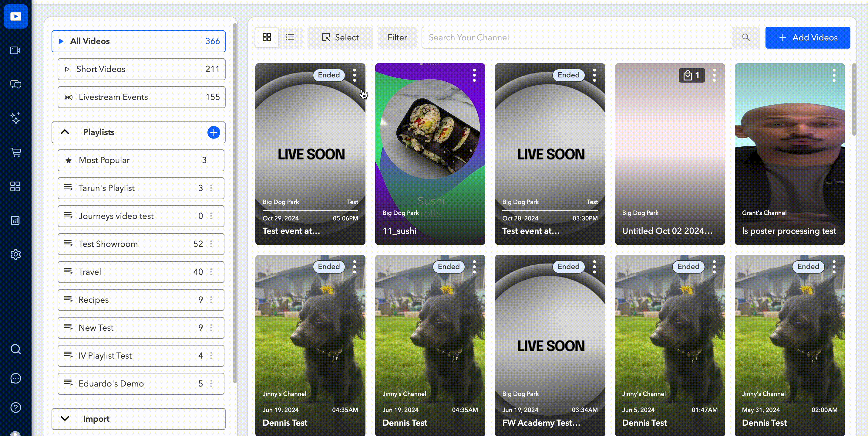Switch to list view layout
The width and height of the screenshot is (868, 436).
(290, 37)
